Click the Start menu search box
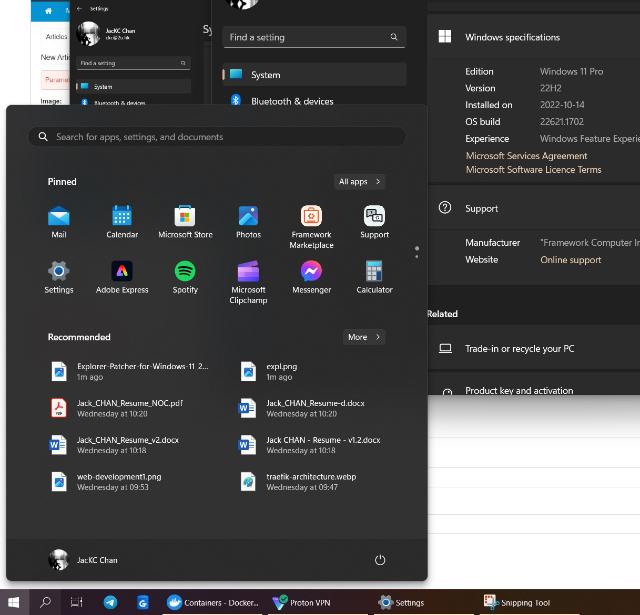 pos(217,137)
